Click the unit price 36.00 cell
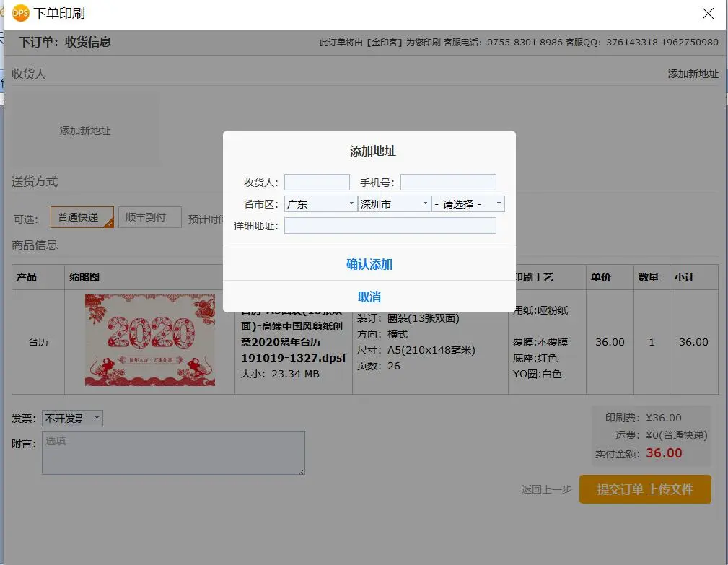The height and width of the screenshot is (565, 728). pyautogui.click(x=610, y=342)
